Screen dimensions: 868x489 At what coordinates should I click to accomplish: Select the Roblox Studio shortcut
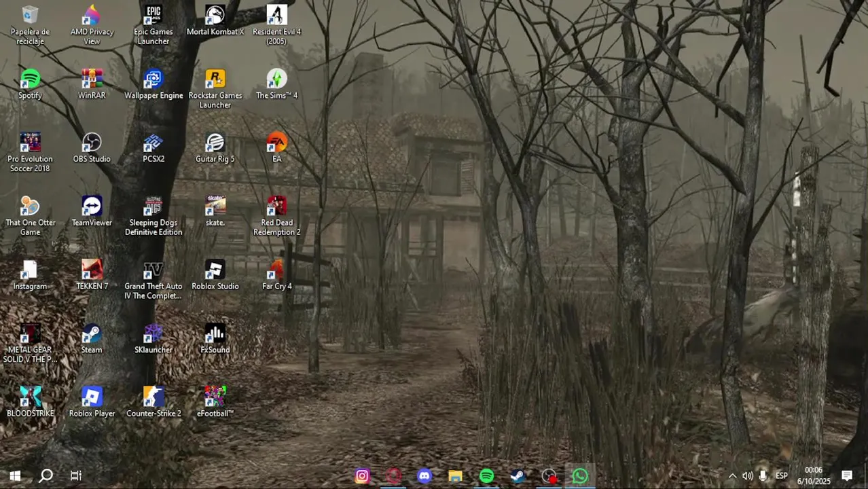coord(215,274)
